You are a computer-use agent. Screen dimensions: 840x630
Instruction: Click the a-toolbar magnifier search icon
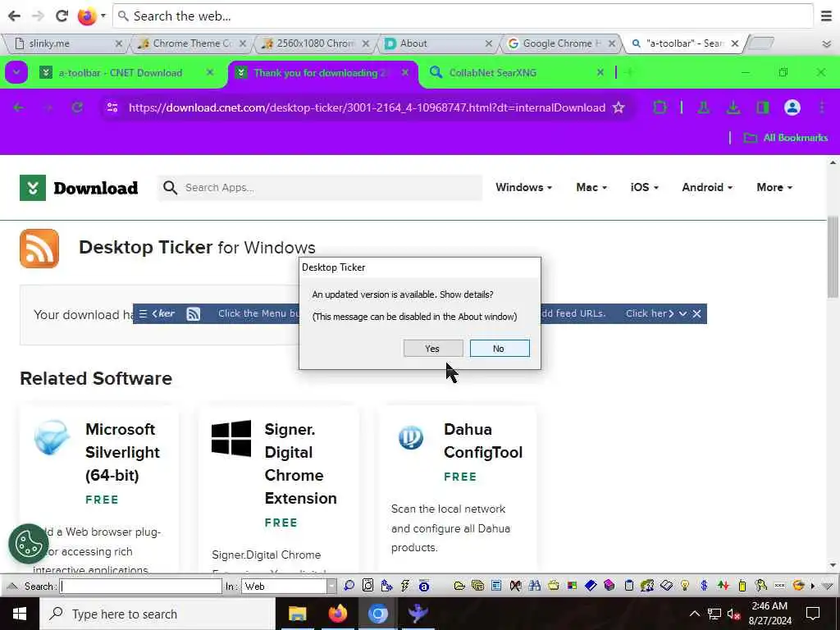[349, 586]
